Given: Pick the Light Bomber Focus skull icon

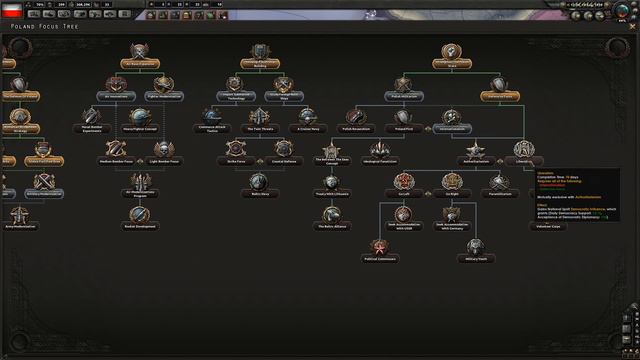Looking at the screenshot, I should (164, 149).
